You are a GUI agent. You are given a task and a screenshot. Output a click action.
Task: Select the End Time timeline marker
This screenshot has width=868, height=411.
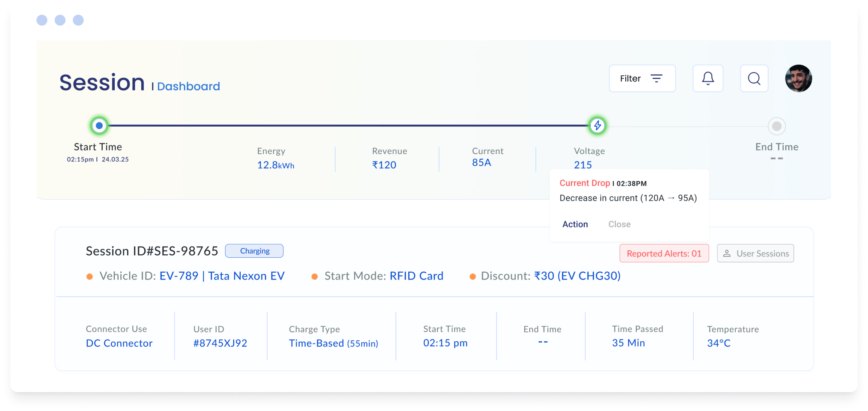(776, 126)
